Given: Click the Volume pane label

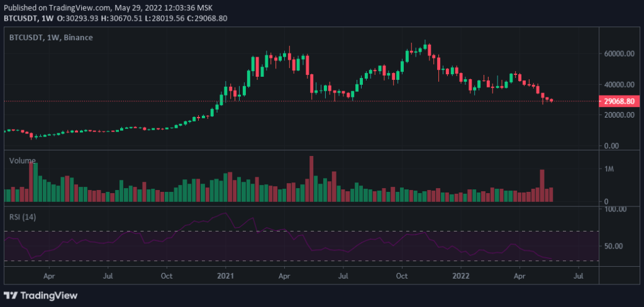Looking at the screenshot, I should click(x=22, y=161).
